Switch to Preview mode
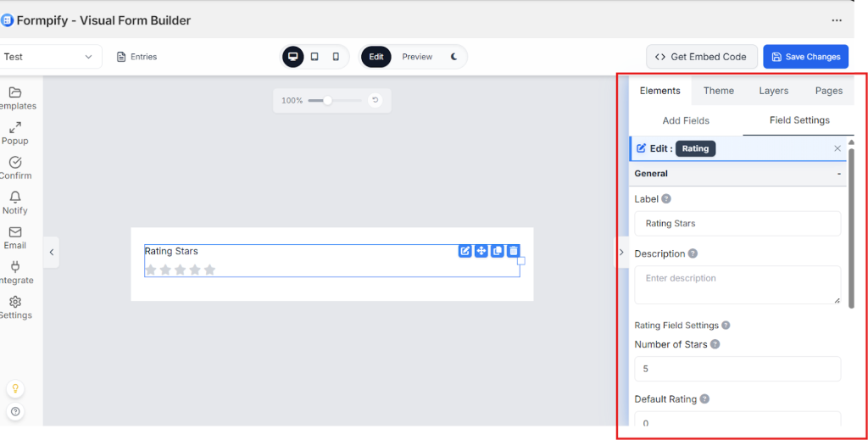868x440 pixels. coord(417,57)
